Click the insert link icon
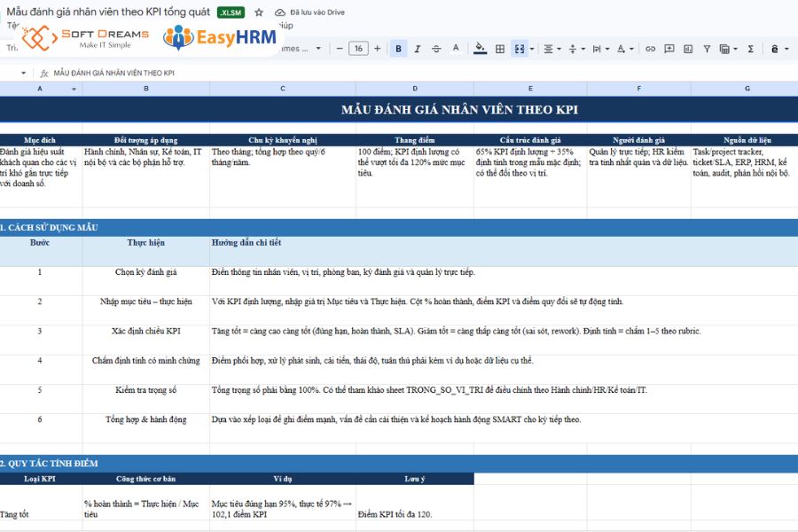This screenshot has width=798, height=532. point(650,49)
